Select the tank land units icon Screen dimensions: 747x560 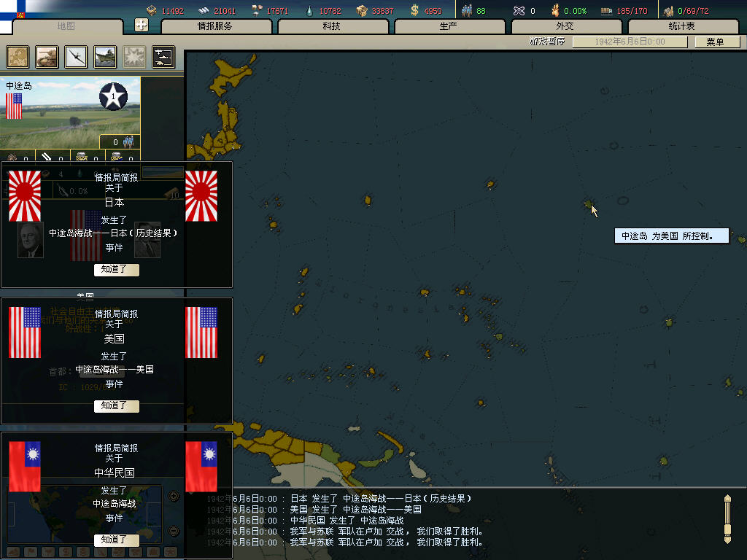click(x=47, y=57)
